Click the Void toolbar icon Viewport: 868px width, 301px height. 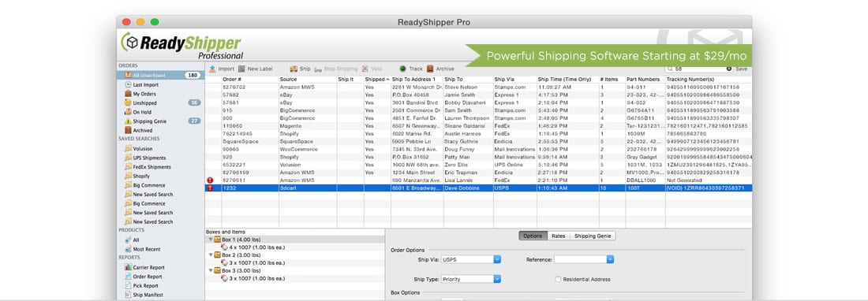[x=365, y=69]
